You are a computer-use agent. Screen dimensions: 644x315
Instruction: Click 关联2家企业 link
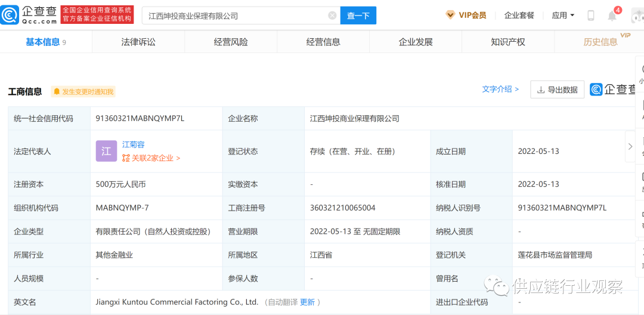pyautogui.click(x=151, y=157)
